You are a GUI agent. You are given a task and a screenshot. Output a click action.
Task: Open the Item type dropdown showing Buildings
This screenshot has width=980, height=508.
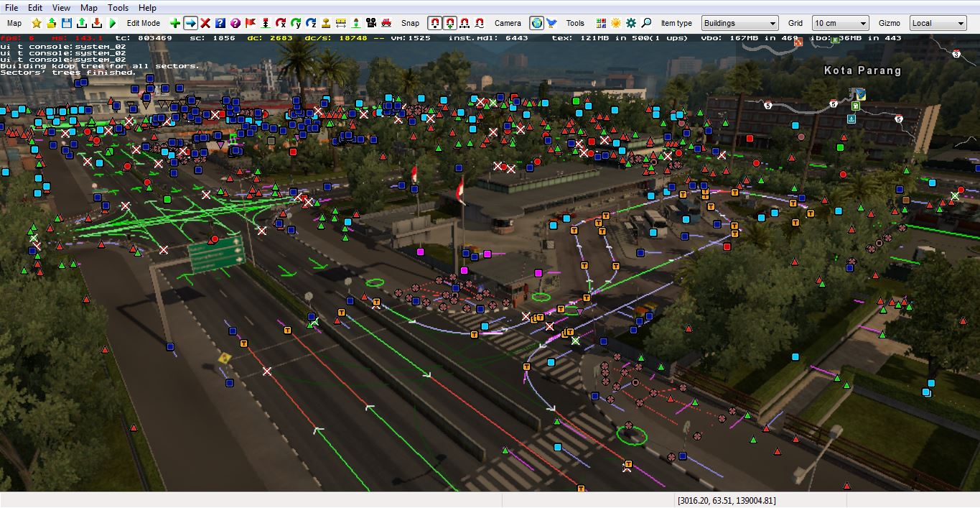click(x=739, y=23)
